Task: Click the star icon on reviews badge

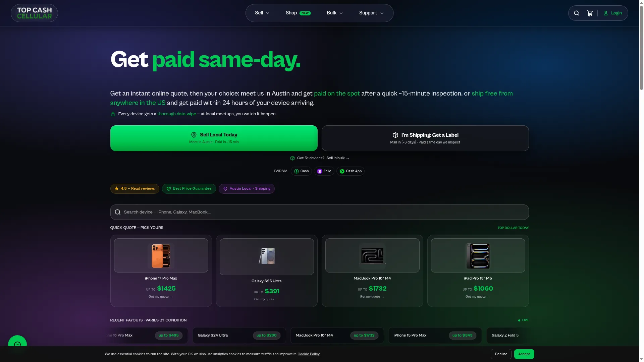Action: coord(117,188)
